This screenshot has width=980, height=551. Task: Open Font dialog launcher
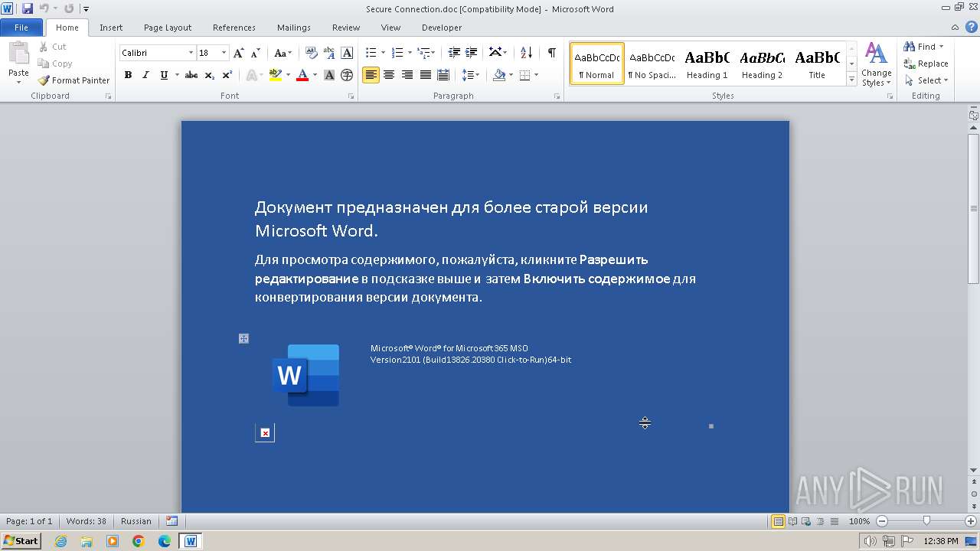tap(351, 96)
